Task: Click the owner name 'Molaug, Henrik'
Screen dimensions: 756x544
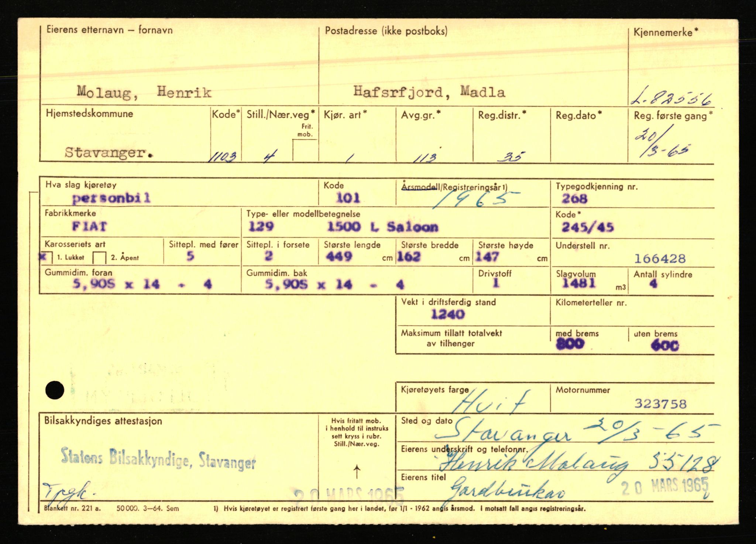Action: 144,92
